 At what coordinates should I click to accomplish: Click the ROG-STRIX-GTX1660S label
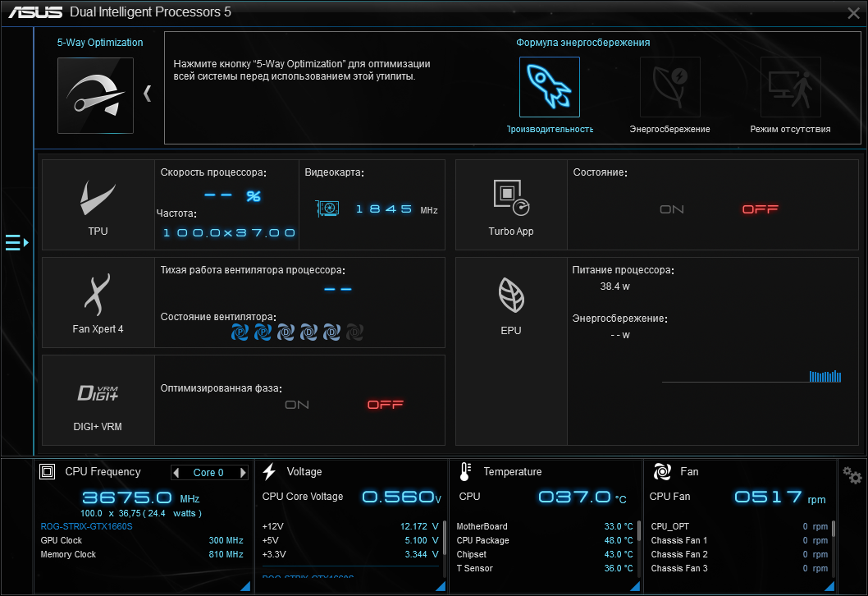[x=87, y=526]
